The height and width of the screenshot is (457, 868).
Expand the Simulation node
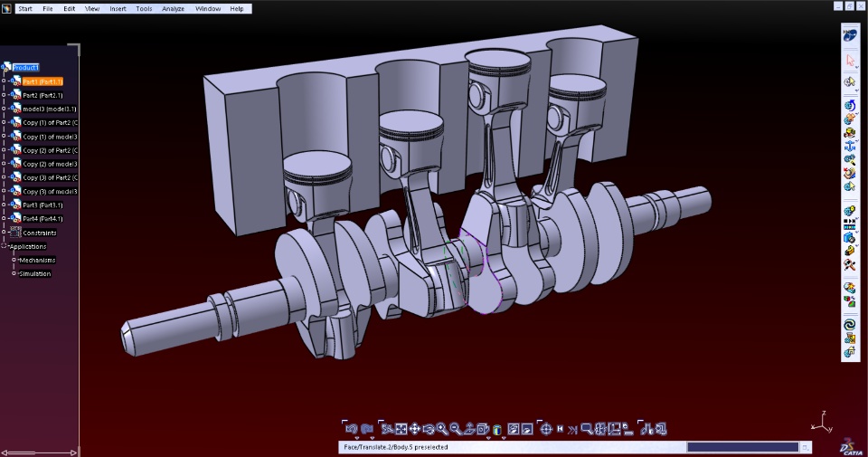[x=14, y=273]
